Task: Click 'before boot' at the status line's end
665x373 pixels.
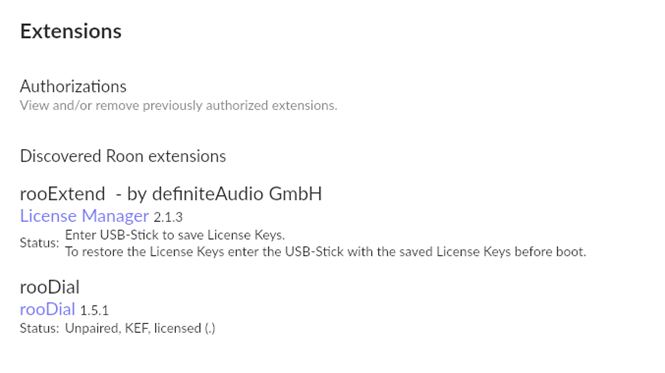Action: (x=550, y=252)
